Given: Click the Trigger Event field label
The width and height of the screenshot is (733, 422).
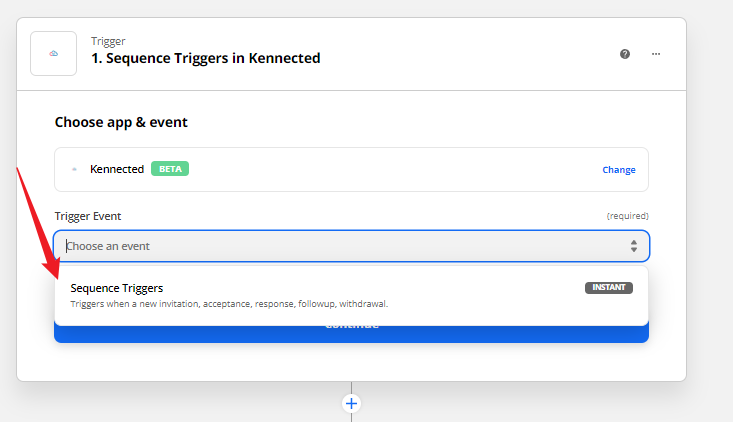Looking at the screenshot, I should coord(88,216).
